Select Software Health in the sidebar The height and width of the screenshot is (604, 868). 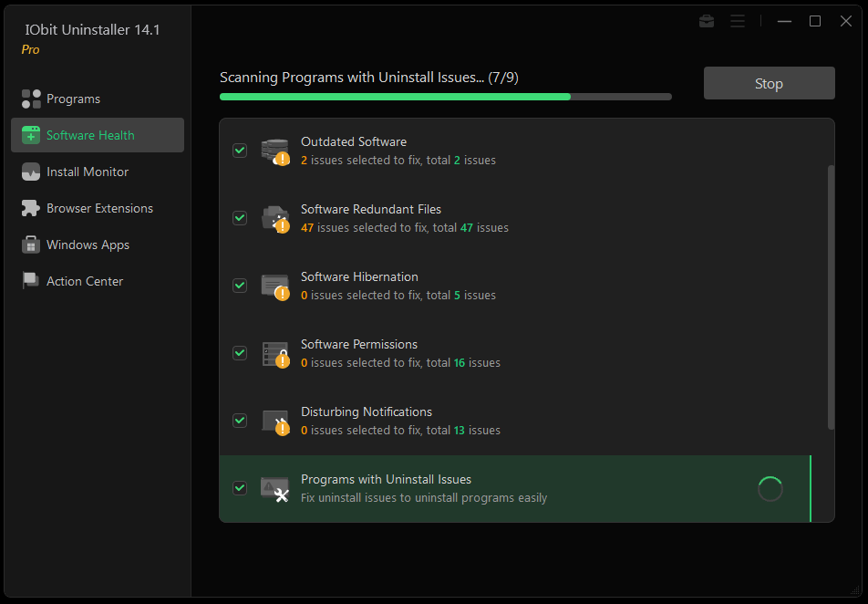(98, 135)
